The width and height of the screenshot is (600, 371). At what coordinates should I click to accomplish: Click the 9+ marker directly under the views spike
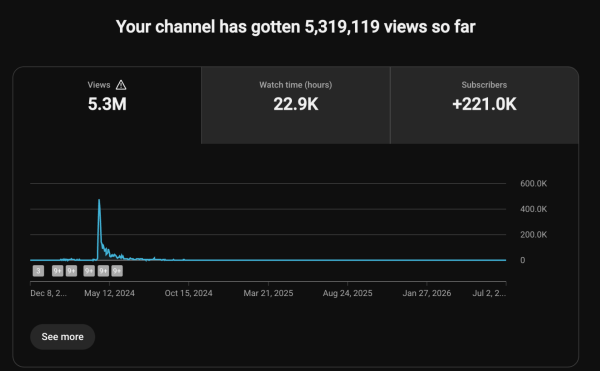tap(103, 271)
